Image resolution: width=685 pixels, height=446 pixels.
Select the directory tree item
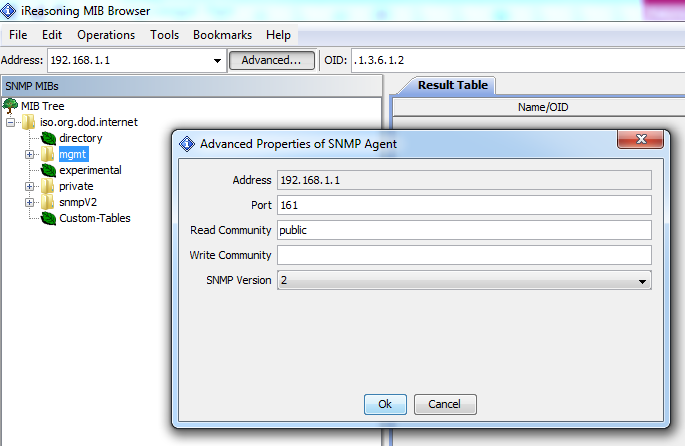coord(81,138)
